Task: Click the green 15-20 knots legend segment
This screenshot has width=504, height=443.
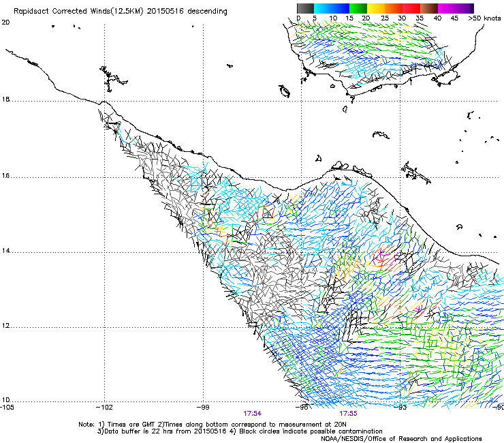Action: click(358, 8)
